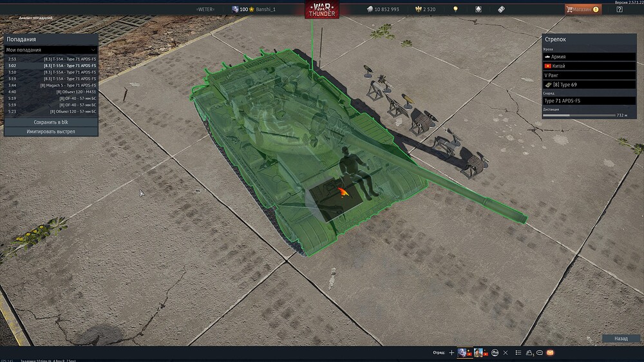644x362 pixels.
Task: Open the Type 71 APDS-FS shell field
Action: coord(589,100)
